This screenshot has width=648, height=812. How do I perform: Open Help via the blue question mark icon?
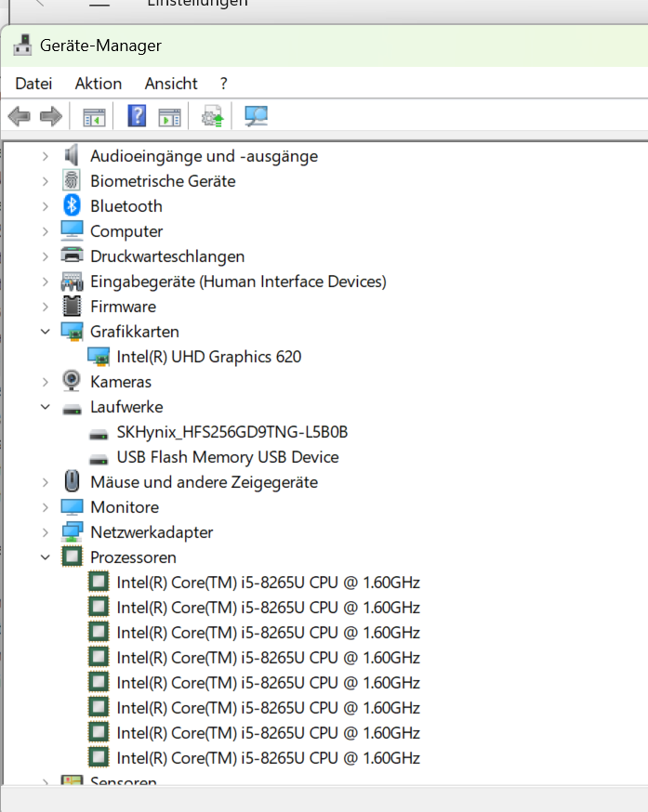click(x=137, y=116)
